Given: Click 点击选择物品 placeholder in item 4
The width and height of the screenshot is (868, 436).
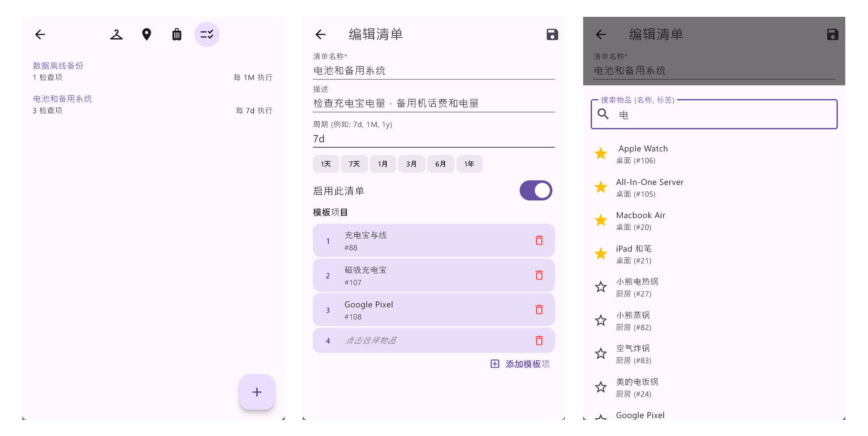Looking at the screenshot, I should click(371, 340).
